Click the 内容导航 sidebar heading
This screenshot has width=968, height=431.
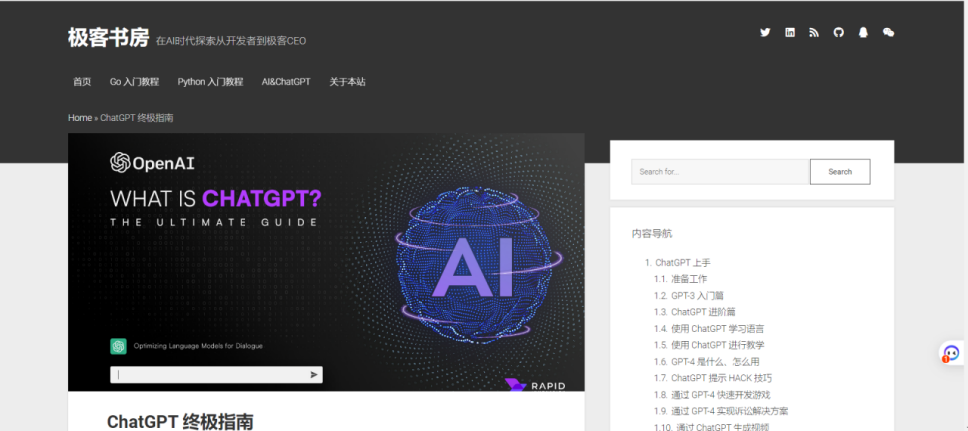652,233
